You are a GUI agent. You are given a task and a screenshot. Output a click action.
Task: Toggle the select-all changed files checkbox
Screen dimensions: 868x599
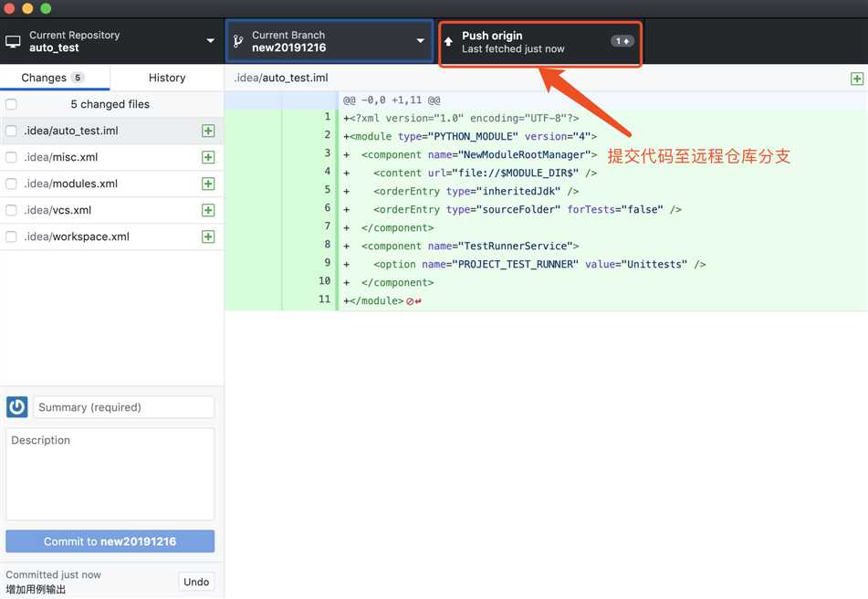[11, 104]
